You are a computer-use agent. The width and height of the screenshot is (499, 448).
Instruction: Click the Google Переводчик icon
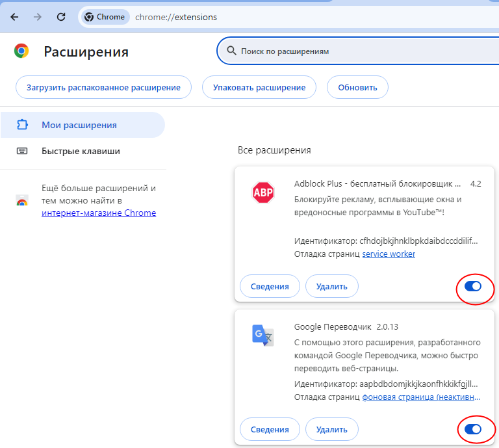263,336
